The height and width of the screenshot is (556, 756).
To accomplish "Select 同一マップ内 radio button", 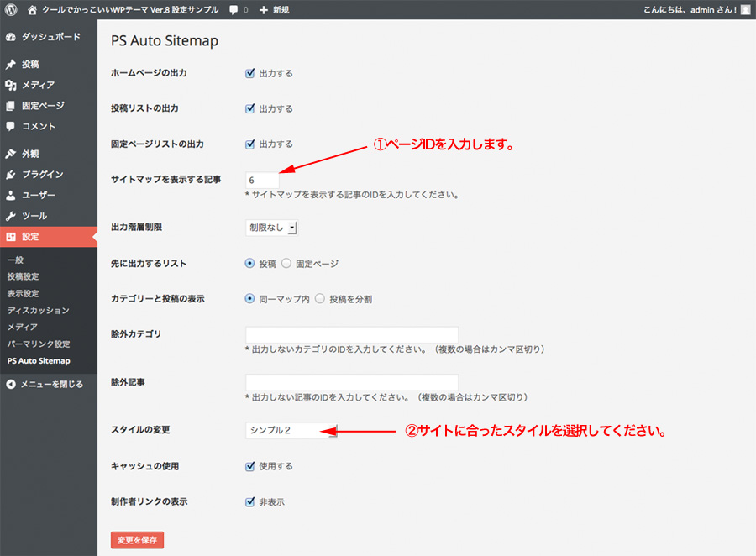I will pos(249,298).
